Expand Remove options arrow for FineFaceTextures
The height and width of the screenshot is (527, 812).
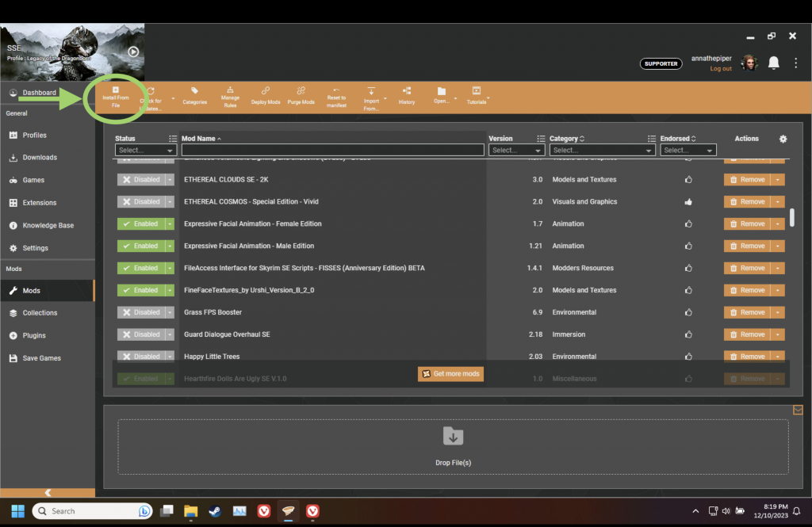tap(779, 290)
